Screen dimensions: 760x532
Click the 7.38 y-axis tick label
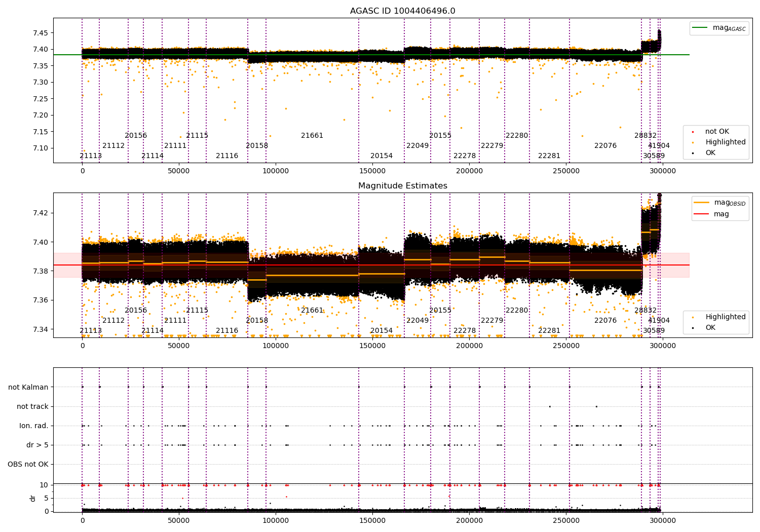[40, 271]
